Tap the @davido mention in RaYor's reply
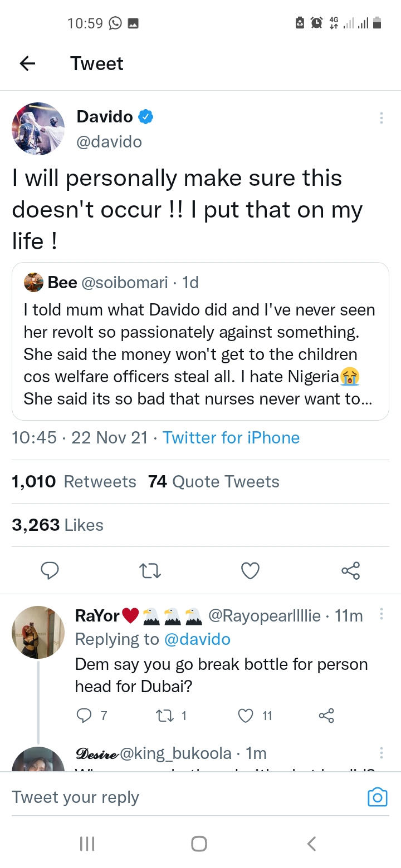The image size is (401, 868). click(198, 639)
